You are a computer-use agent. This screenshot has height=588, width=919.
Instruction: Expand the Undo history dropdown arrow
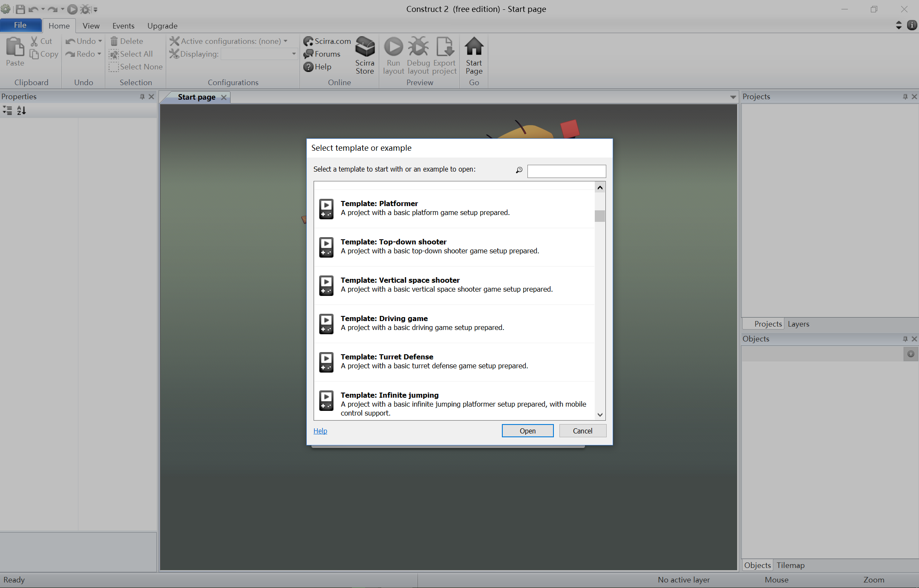coord(100,41)
